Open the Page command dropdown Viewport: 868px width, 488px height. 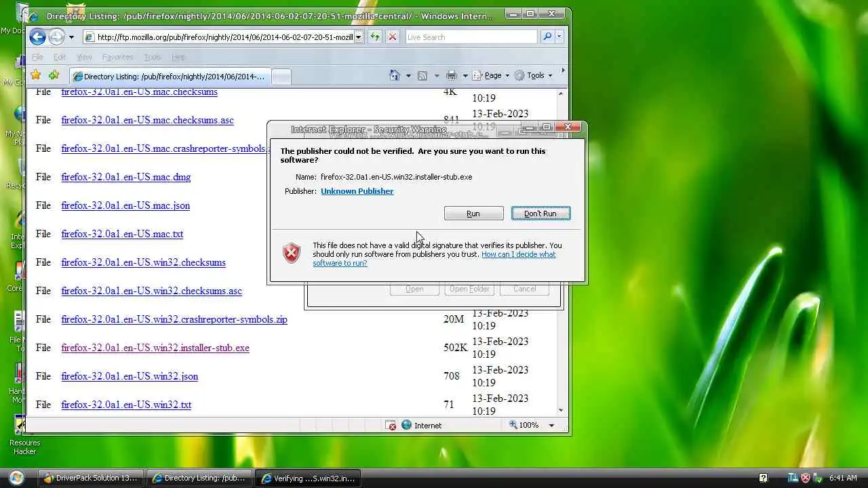click(x=491, y=76)
